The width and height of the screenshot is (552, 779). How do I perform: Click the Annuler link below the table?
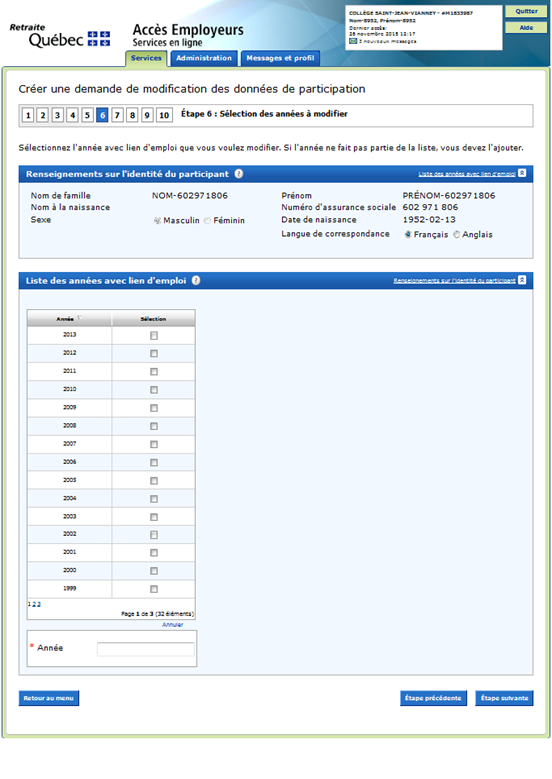click(172, 624)
